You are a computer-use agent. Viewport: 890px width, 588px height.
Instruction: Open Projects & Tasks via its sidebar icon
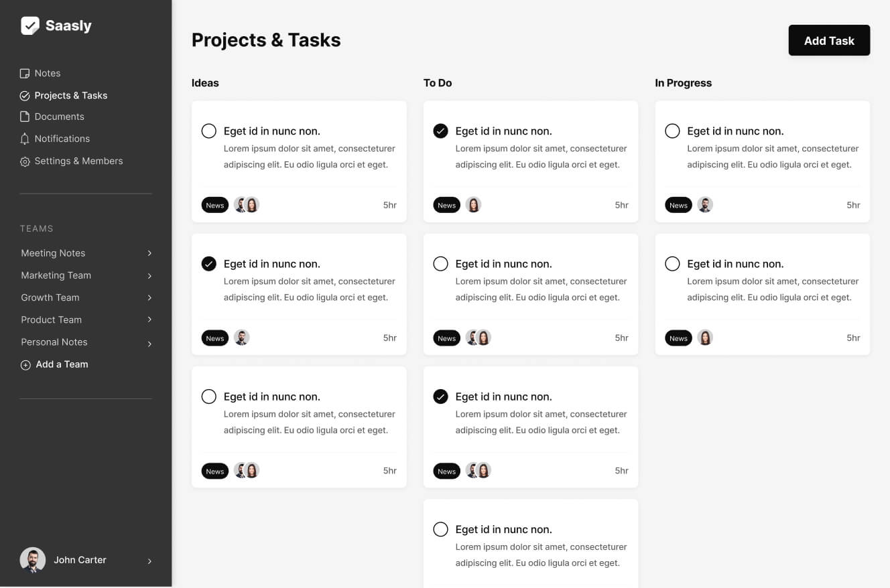click(x=25, y=95)
